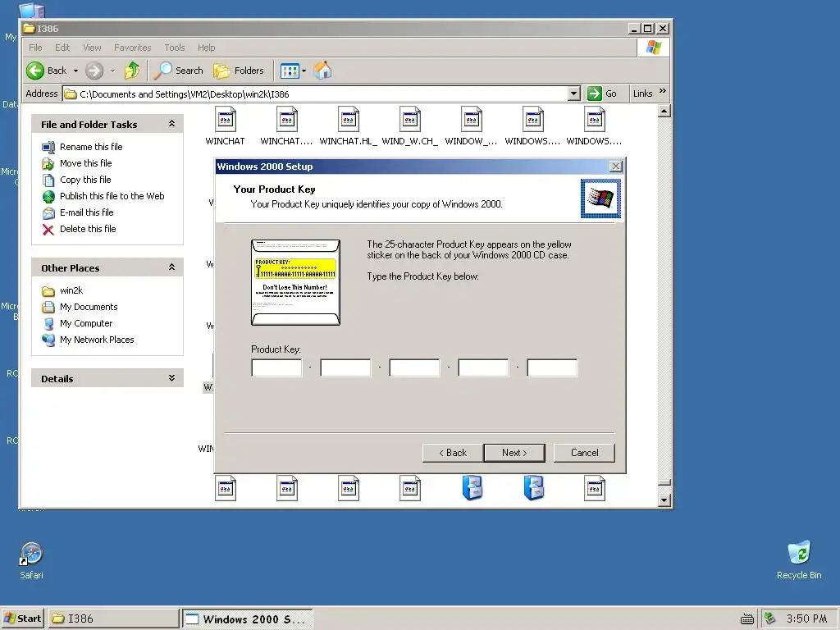Select the Recycle Bin desktop icon
Viewport: 840px width, 630px height.
pos(799,560)
